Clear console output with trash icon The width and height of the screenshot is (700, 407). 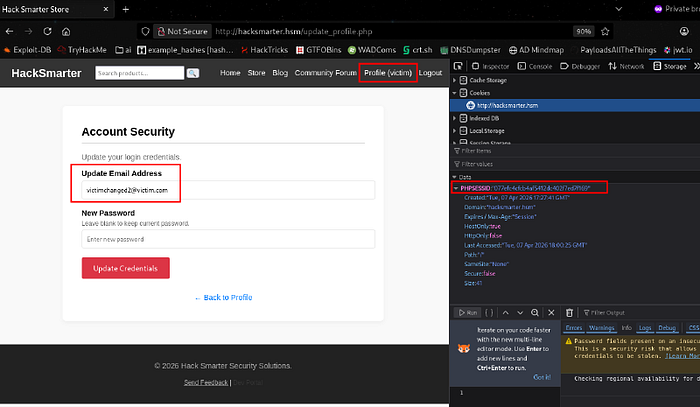[x=569, y=312]
